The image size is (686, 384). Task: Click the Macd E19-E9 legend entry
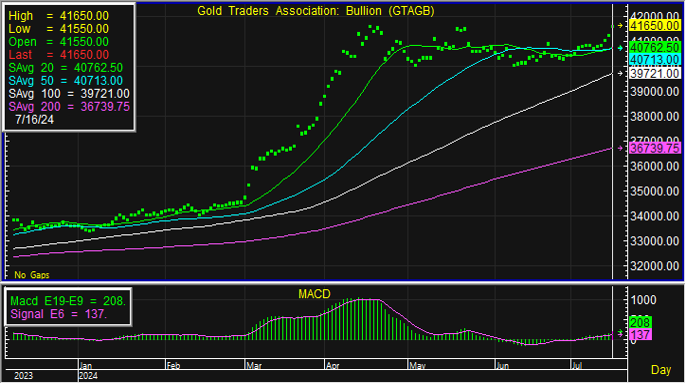[x=68, y=301]
